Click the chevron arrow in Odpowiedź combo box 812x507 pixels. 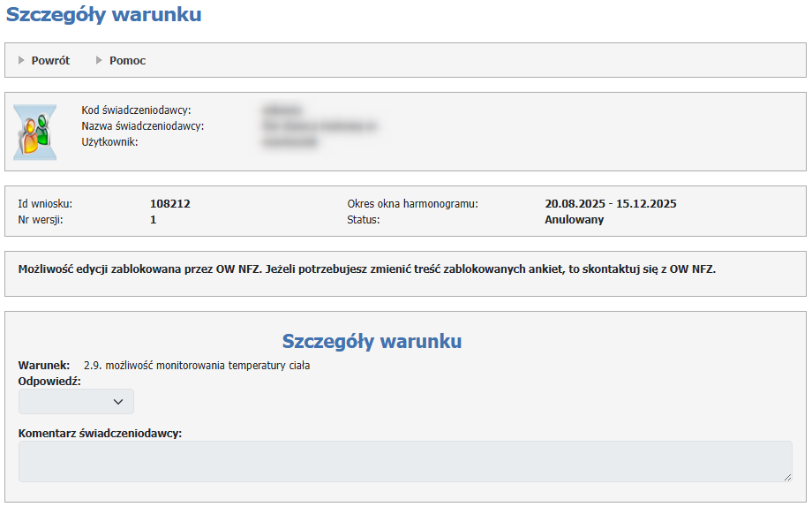click(x=119, y=402)
